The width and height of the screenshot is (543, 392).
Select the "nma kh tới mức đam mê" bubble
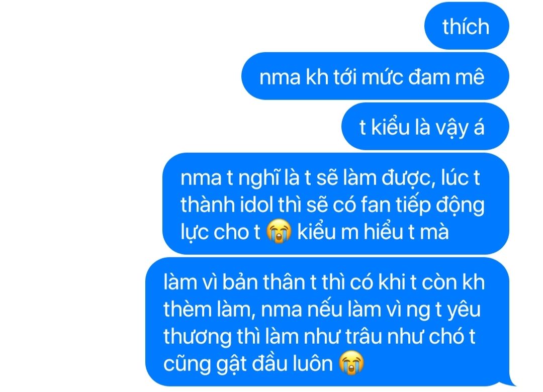(x=375, y=76)
